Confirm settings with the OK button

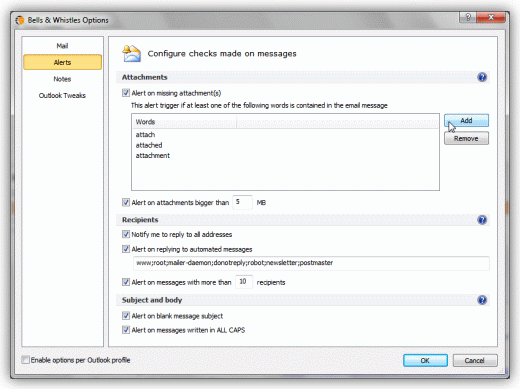425,360
